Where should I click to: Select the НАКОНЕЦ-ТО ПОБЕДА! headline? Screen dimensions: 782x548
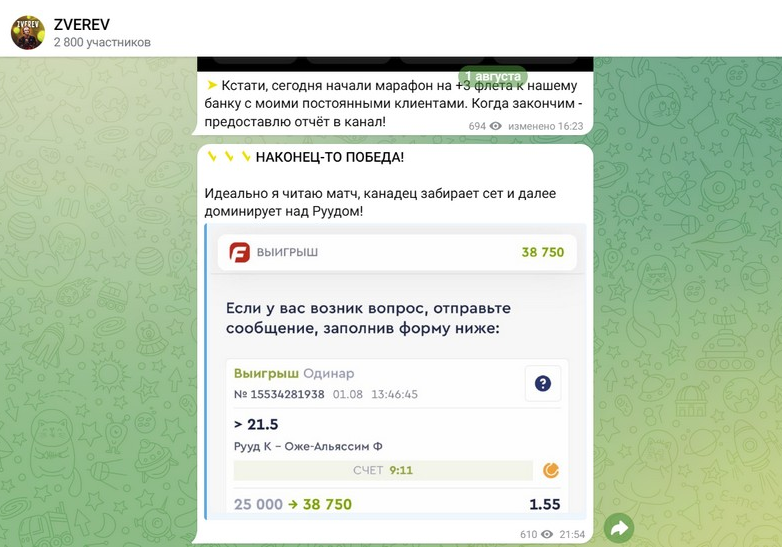coord(330,157)
